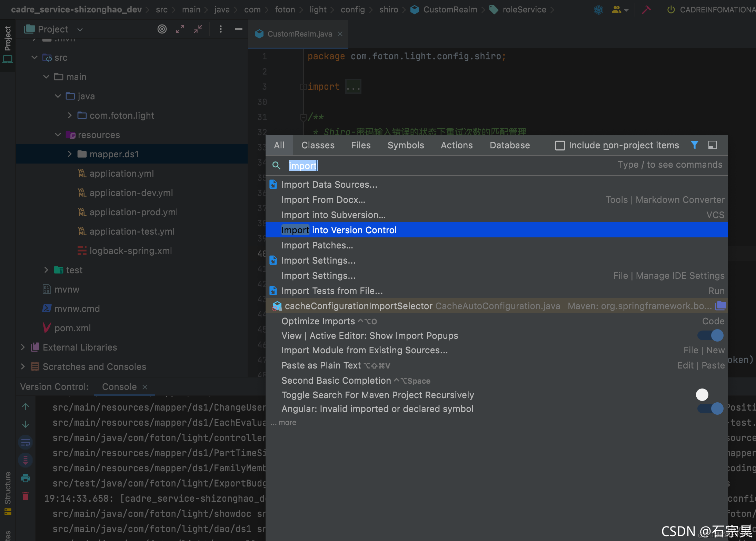Viewport: 756px width, 541px height.
Task: Select Import Module from Existing Sources...
Action: coord(496,350)
